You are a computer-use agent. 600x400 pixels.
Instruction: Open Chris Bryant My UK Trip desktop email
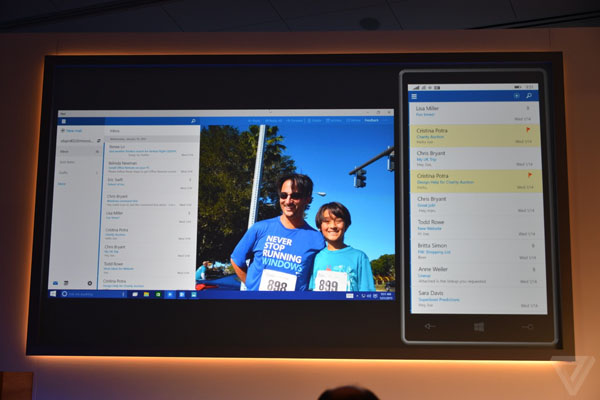click(x=147, y=251)
